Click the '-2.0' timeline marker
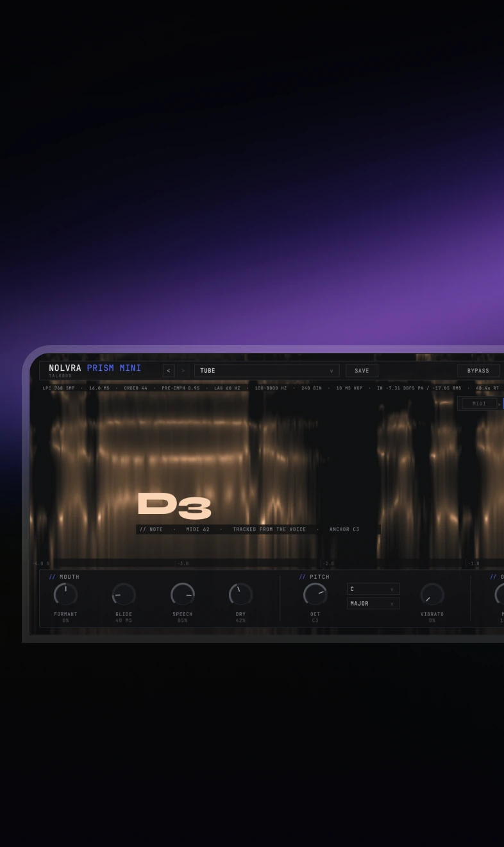The image size is (504, 847). tap(328, 563)
